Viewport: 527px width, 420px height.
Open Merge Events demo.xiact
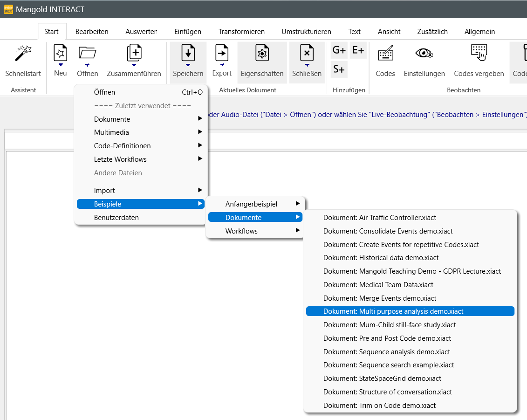click(x=410, y=298)
